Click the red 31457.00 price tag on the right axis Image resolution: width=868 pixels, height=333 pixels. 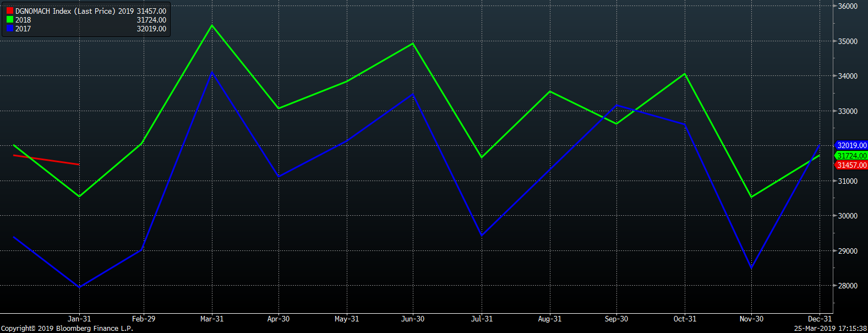(x=851, y=165)
